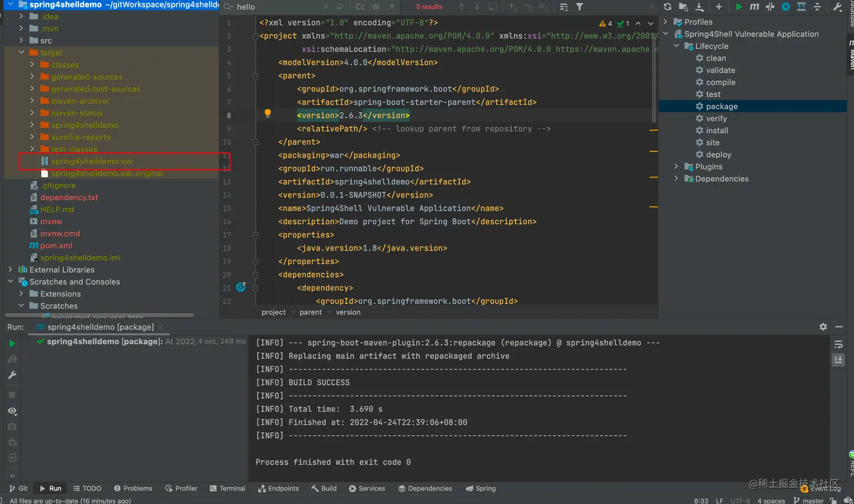The image size is (854, 504).
Task: Open the Services tool window tab
Action: click(367, 488)
